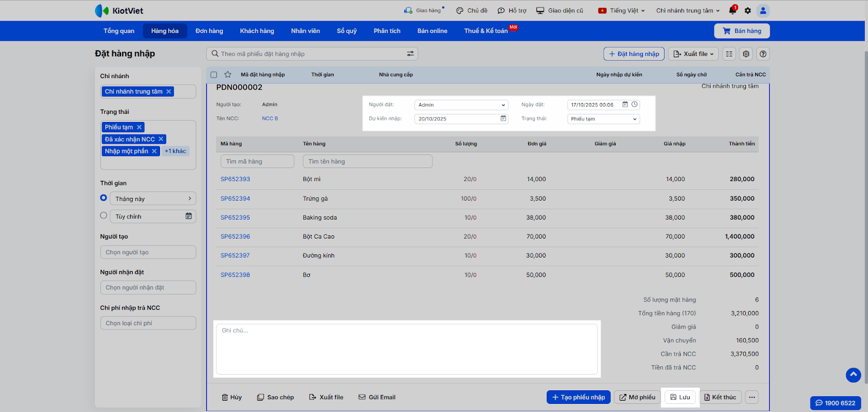The height and width of the screenshot is (412, 868).
Task: Remove the Chi nhánh trung tâm chip
Action: 169,92
